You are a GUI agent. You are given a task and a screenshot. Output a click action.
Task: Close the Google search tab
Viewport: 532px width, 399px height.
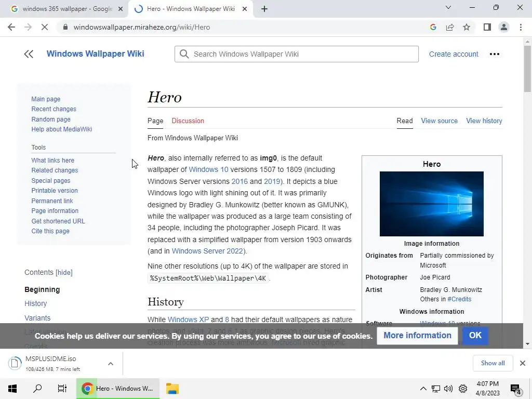(x=121, y=9)
